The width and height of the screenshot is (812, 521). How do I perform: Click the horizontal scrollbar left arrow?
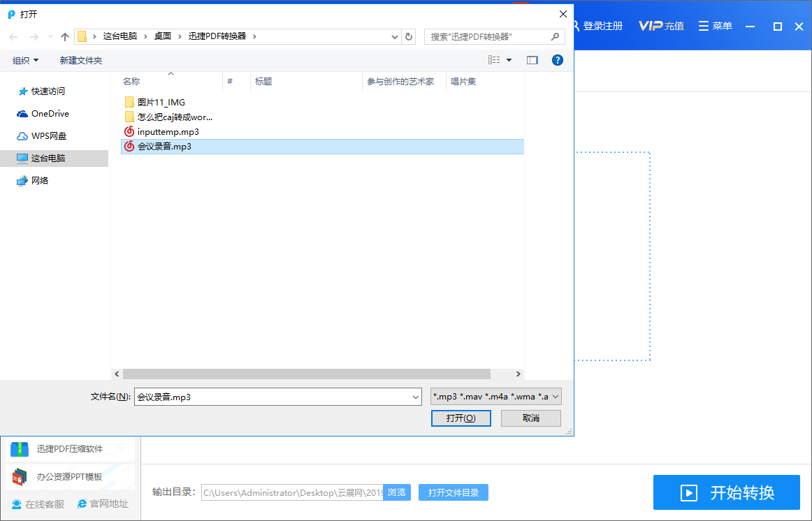(117, 374)
